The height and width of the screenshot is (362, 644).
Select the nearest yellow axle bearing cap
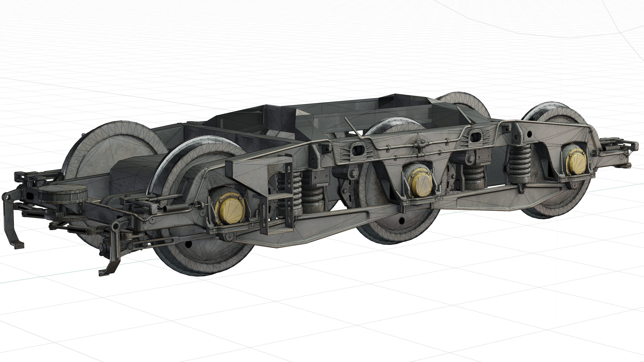230,209
